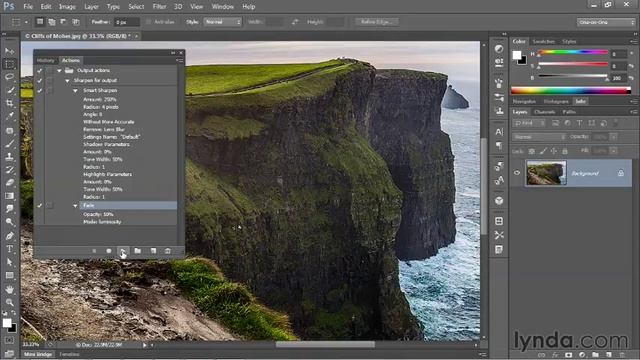Delete action with the trash icon
Viewport: 640px width, 360px height.
(x=167, y=251)
